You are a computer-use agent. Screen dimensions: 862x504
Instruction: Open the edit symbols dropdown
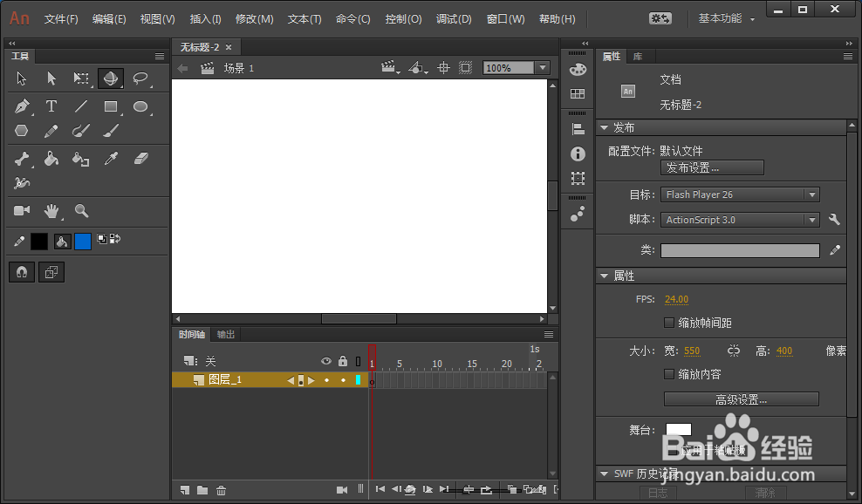click(418, 68)
